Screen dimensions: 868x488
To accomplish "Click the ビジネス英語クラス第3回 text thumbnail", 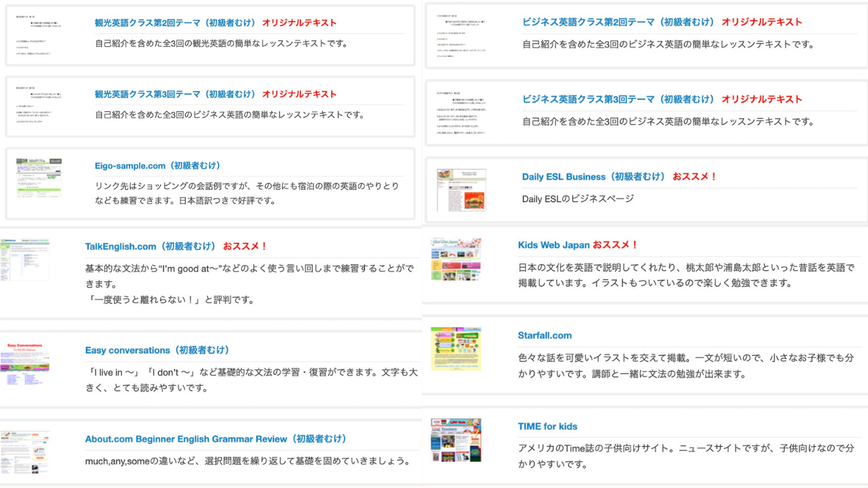I will point(461,112).
